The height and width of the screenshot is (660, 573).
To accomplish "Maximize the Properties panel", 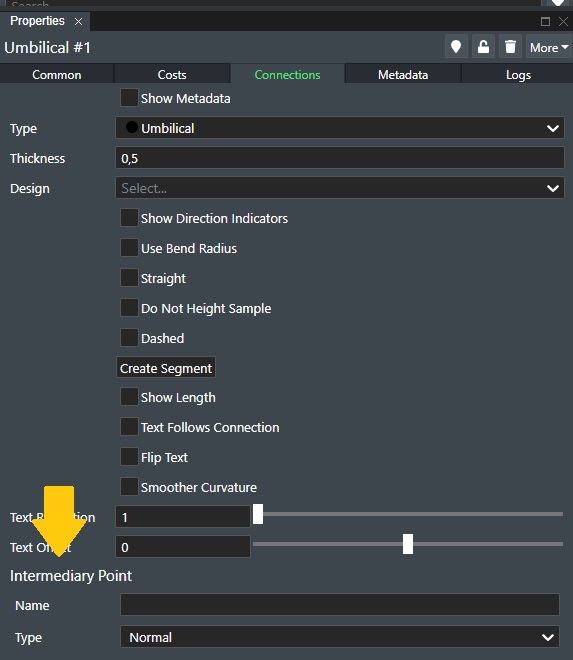I will click(545, 21).
